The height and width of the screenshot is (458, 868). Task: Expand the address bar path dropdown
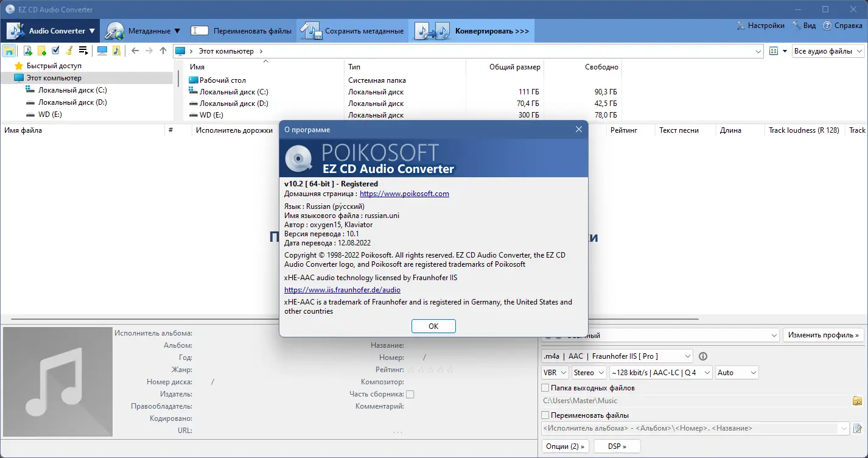pyautogui.click(x=758, y=52)
